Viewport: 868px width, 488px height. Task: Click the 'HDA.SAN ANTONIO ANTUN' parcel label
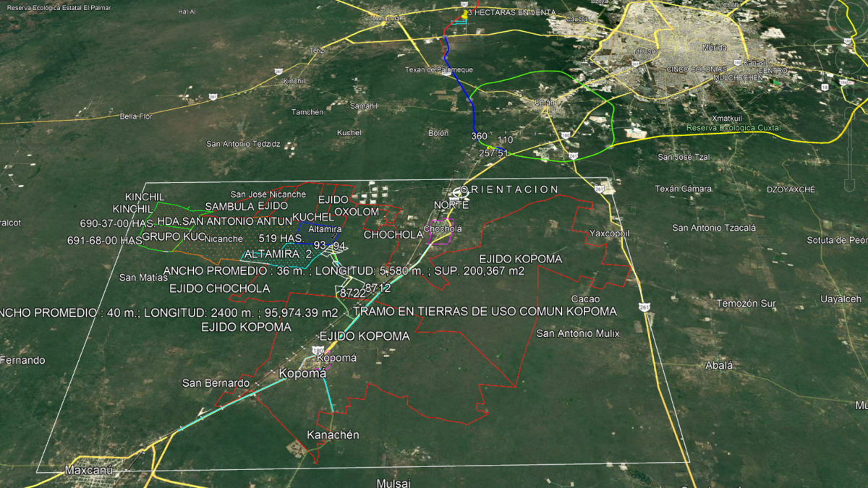pyautogui.click(x=224, y=221)
